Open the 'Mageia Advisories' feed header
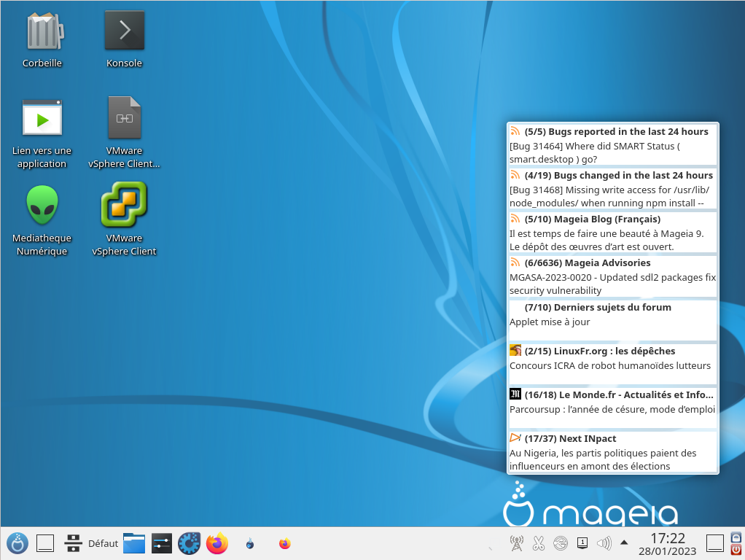Screen dimensions: 745x560 [x=588, y=263]
